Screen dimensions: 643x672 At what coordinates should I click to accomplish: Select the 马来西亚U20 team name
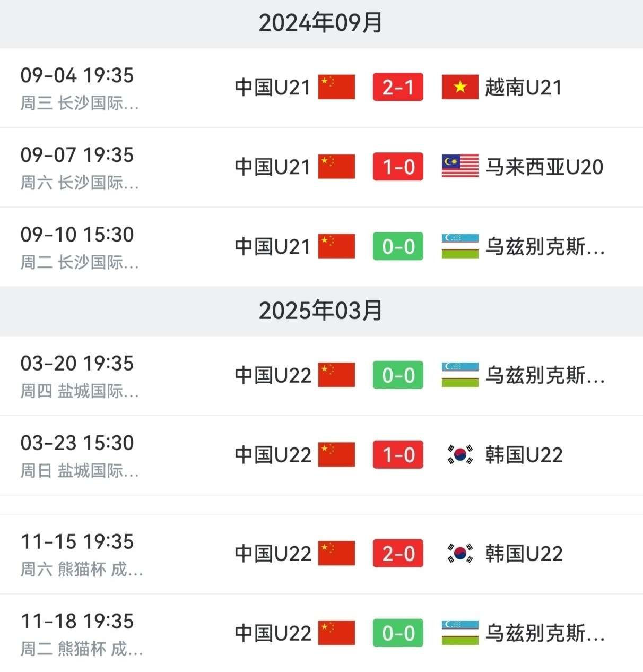click(x=544, y=167)
